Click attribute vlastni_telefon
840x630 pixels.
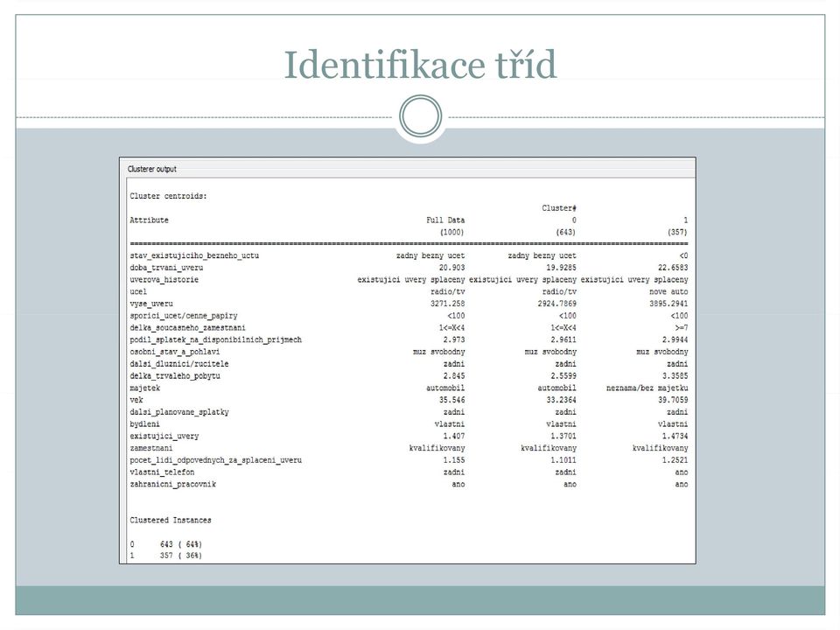click(x=162, y=472)
